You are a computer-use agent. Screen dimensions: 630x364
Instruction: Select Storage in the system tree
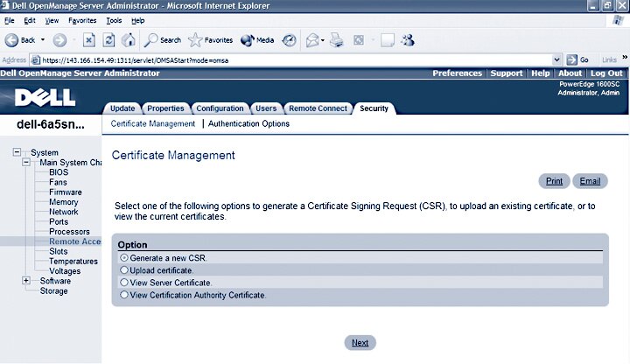(53, 290)
